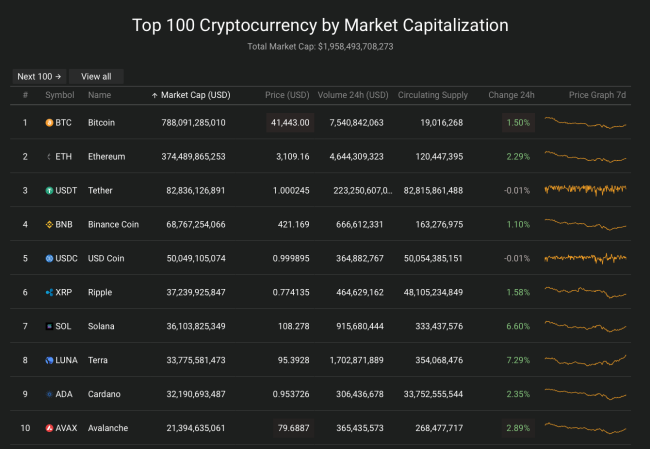Click the Total Market Cap text

(320, 46)
